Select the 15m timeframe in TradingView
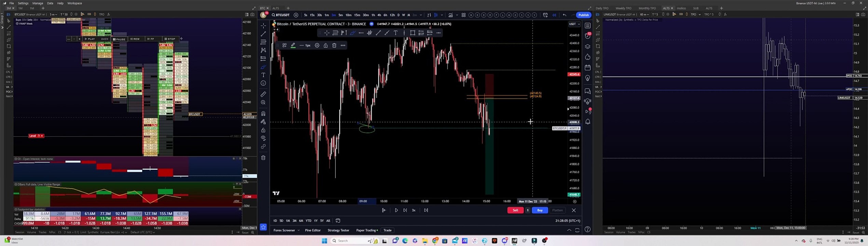This screenshot has height=246, width=868. [x=357, y=15]
